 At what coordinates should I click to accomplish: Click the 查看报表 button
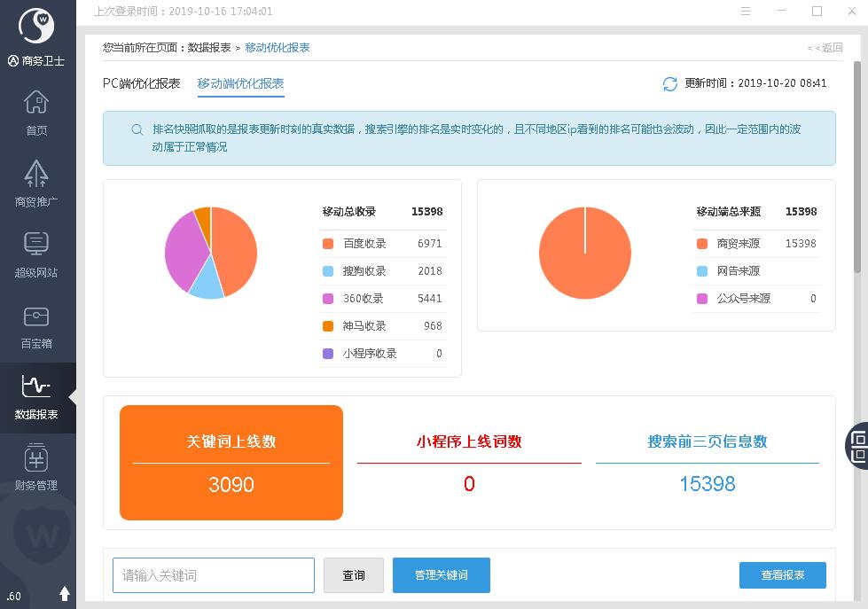782,575
